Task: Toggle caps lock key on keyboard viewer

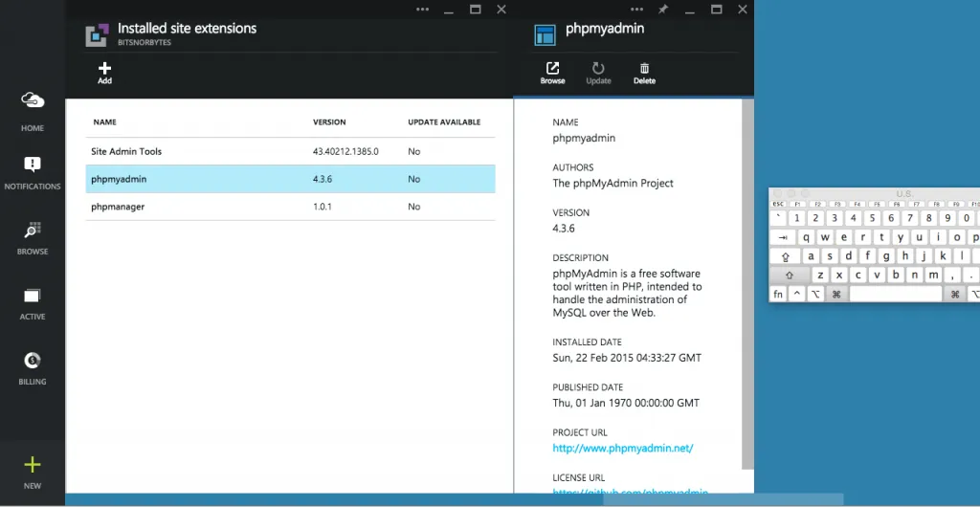Action: pyautogui.click(x=786, y=256)
